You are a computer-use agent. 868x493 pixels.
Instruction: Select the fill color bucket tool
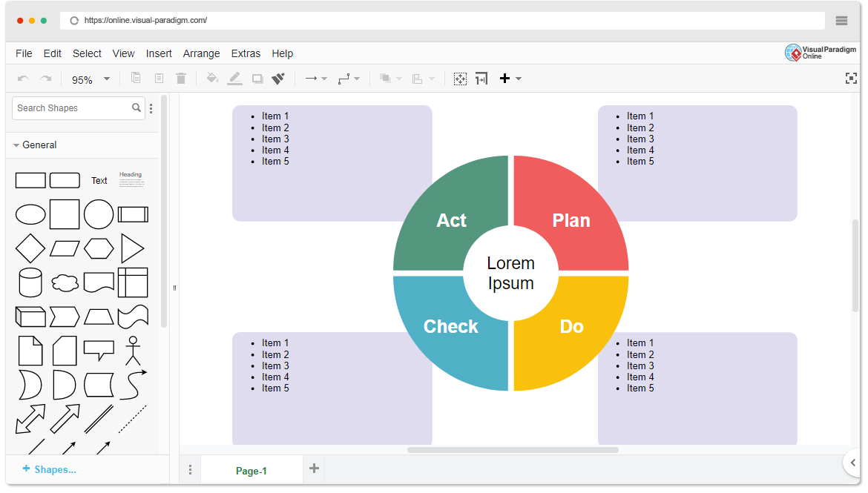point(212,78)
